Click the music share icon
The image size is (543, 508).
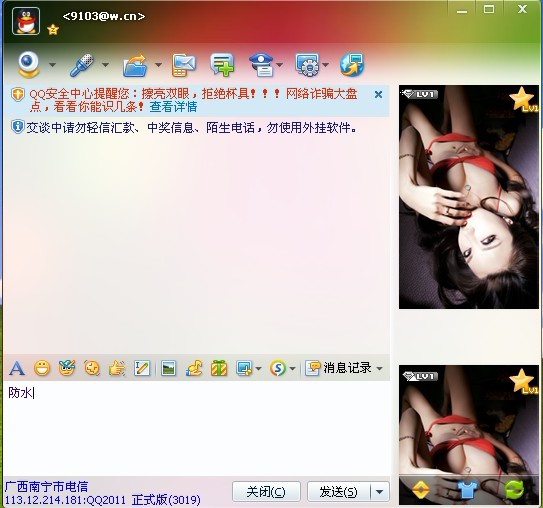[x=194, y=368]
